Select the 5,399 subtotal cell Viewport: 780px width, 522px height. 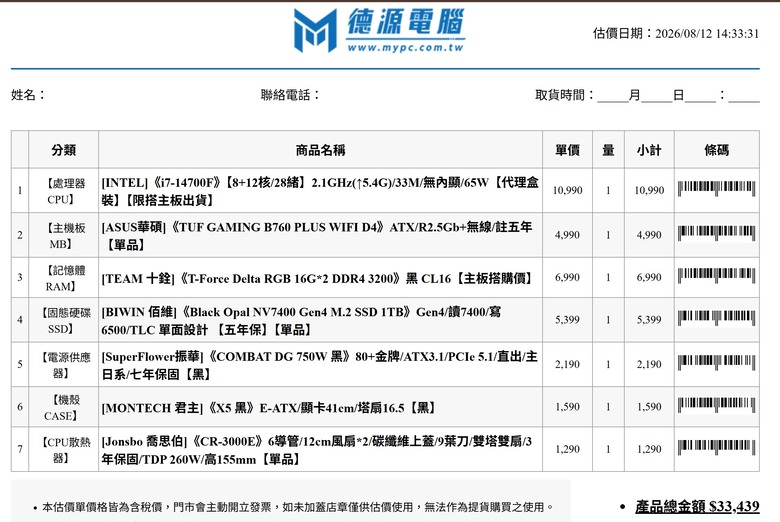coord(649,319)
